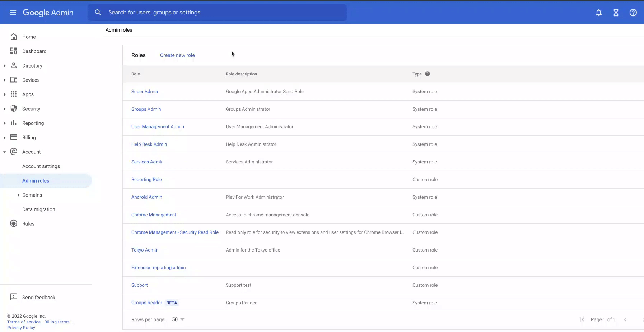Screen dimensions: 644x332
Task: Open the Help question mark icon
Action: click(633, 13)
